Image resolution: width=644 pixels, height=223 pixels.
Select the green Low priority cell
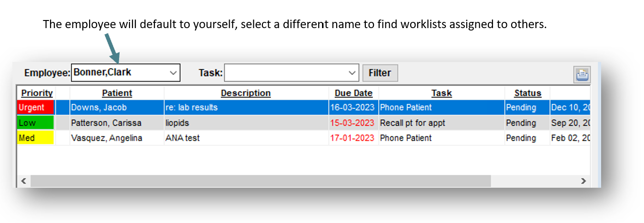(36, 123)
